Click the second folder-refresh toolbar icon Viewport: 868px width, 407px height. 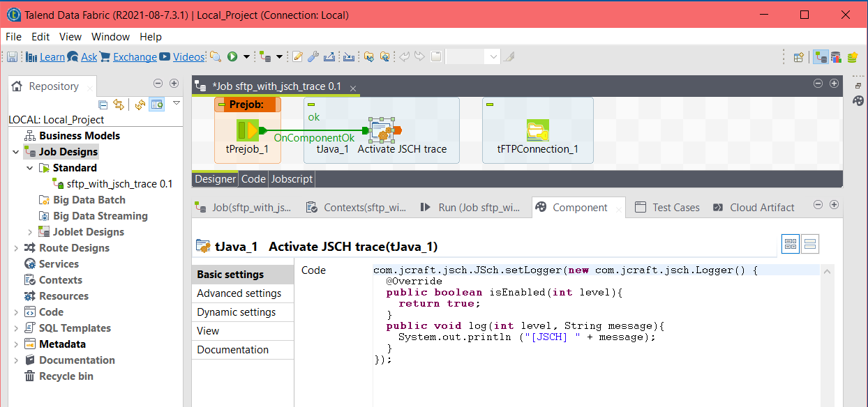[384, 57]
